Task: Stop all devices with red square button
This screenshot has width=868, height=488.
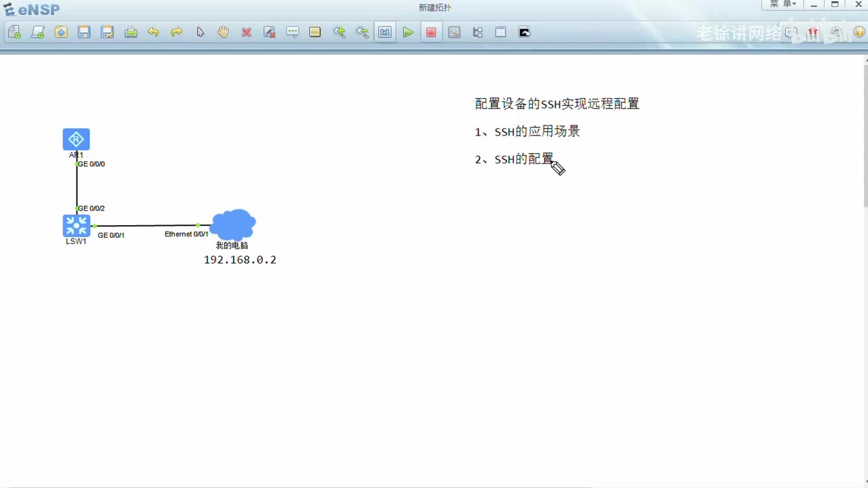Action: 431,32
